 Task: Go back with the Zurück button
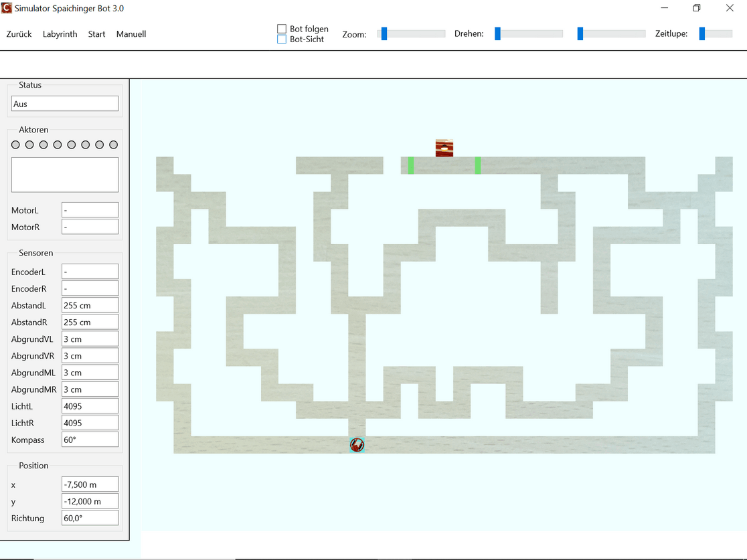click(19, 34)
